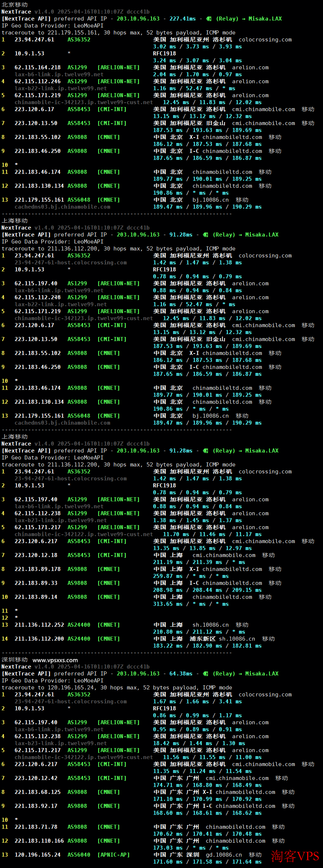Click latency 13.35 ms / 13.85 ms / 12.97 ms
The image size is (323, 868).
point(203,548)
